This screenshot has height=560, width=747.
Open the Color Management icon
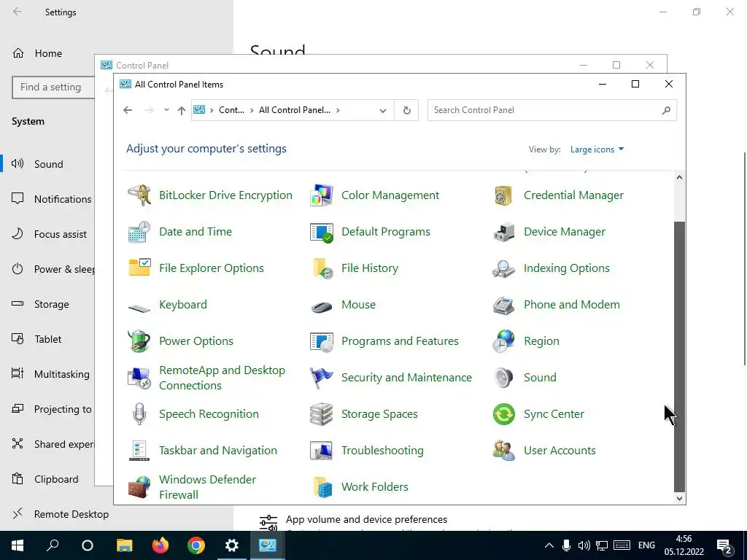322,195
